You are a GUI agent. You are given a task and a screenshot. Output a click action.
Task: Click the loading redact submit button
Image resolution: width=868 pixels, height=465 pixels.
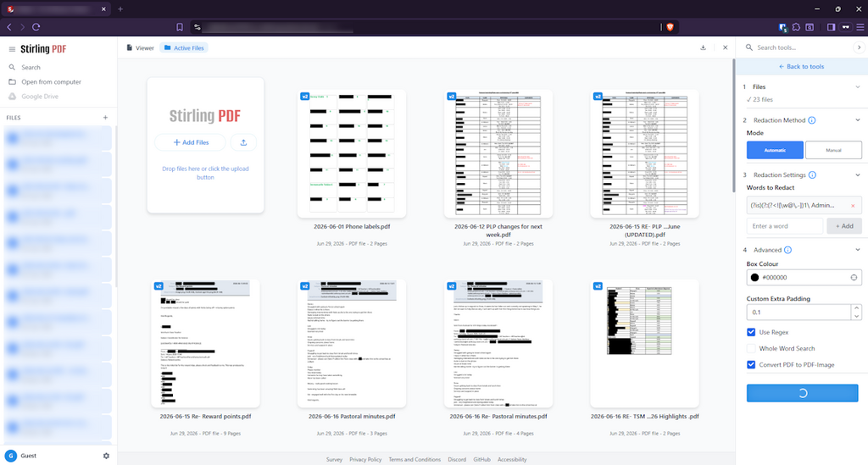(x=802, y=393)
